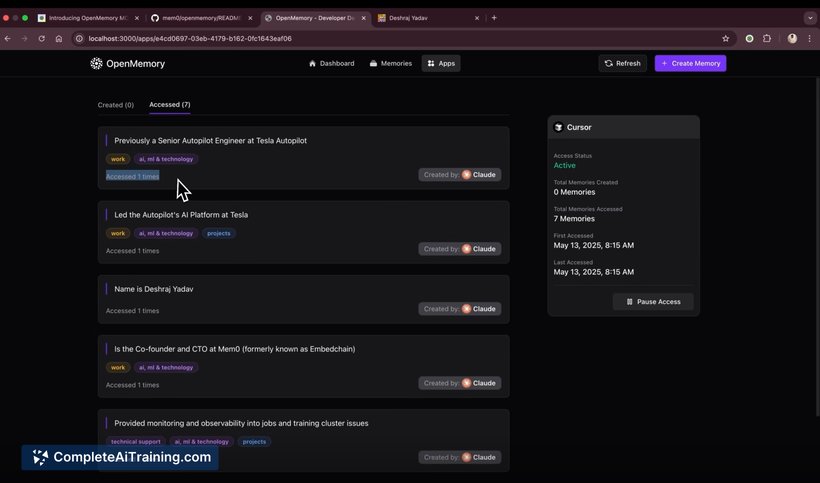Click the browser back arrow
Image resolution: width=820 pixels, height=483 pixels.
coord(7,39)
